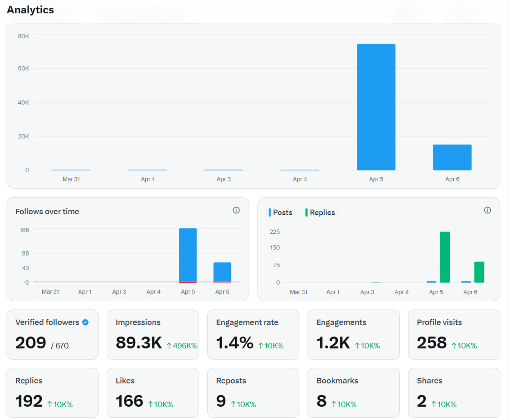Image resolution: width=517 pixels, height=420 pixels.
Task: Click the 192 replies value
Action: pyautogui.click(x=29, y=401)
